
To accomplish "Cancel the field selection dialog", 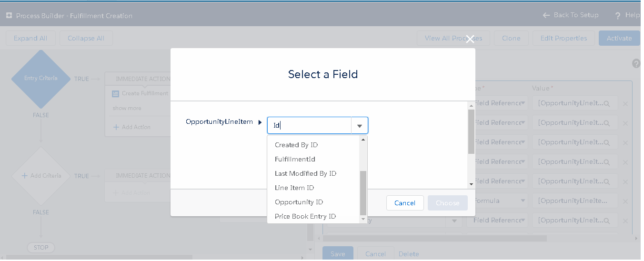I will (404, 203).
